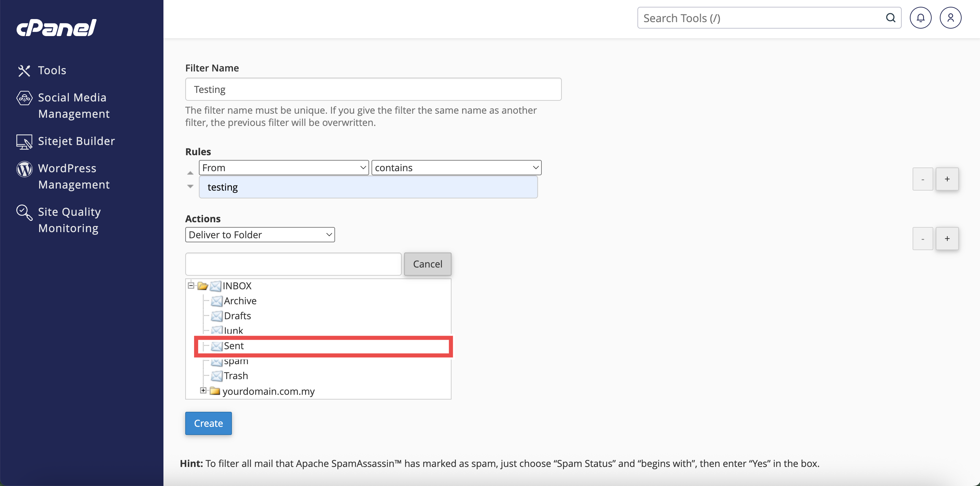The height and width of the screenshot is (486, 980).
Task: Add a rule with the plus button
Action: coord(947,179)
